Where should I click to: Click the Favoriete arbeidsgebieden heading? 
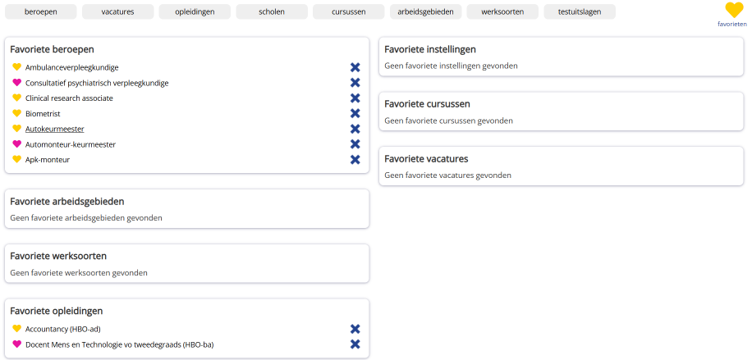click(67, 201)
